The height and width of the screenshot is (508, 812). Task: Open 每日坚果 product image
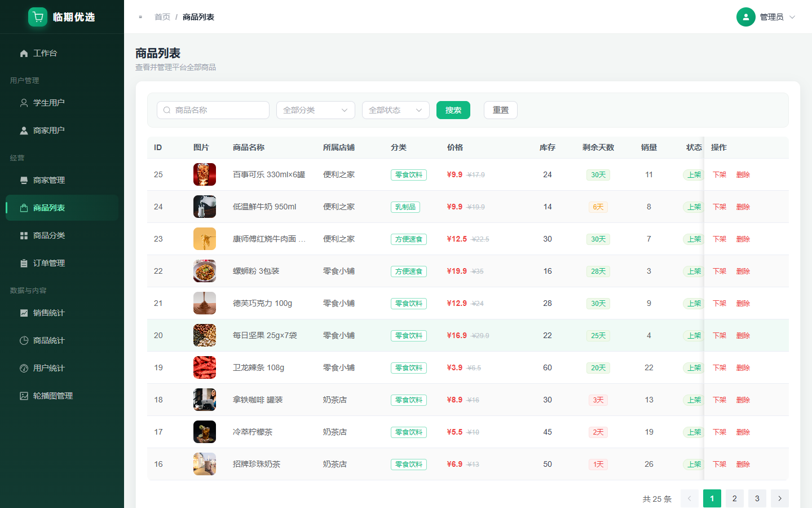tap(205, 335)
